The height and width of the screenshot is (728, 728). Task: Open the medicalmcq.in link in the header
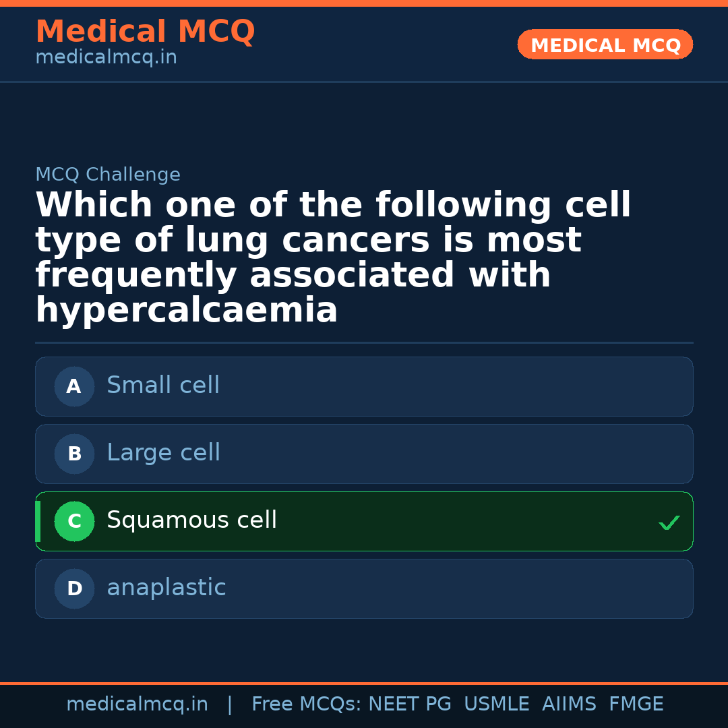pos(106,58)
